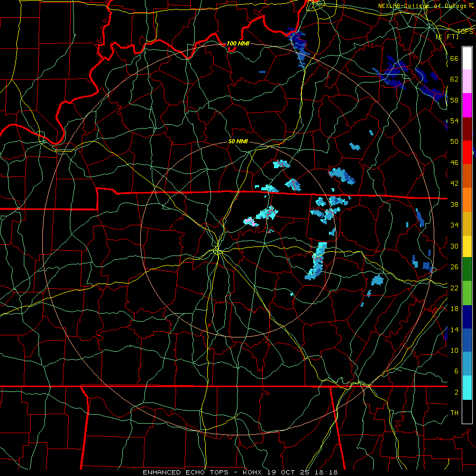
Task: Click the legend value 30
Action: pyautogui.click(x=454, y=246)
